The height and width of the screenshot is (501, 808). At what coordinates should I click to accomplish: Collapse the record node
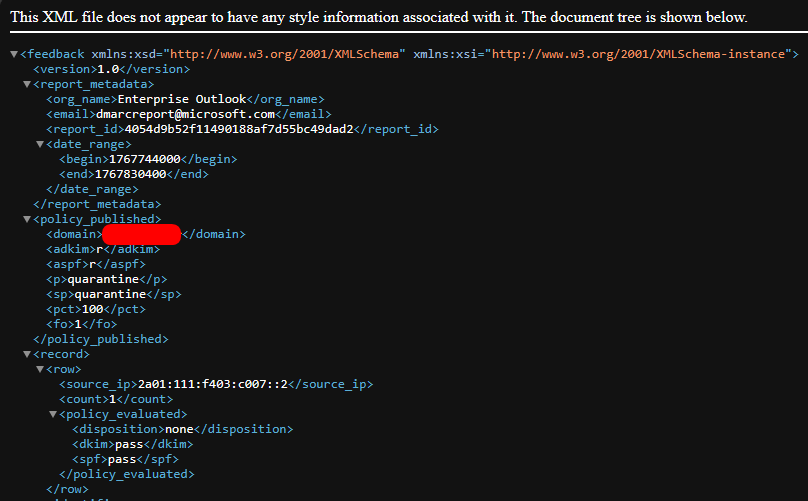[x=27, y=354]
